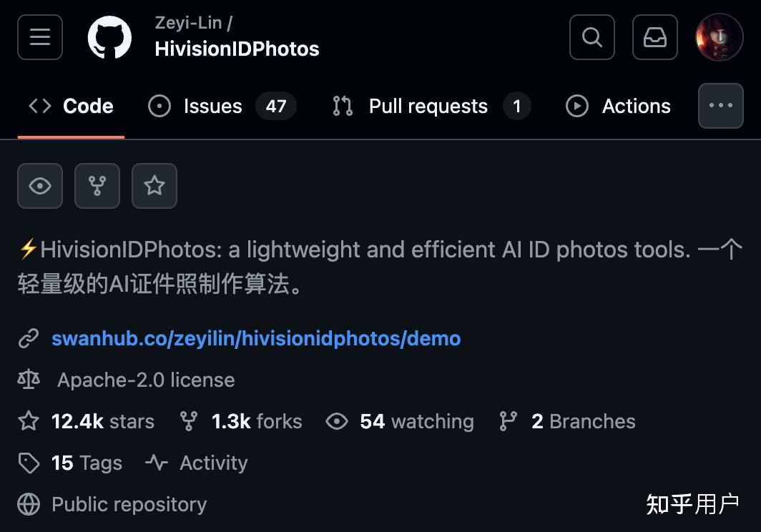Star the repository with star button
761x532 pixels.
coord(154,186)
